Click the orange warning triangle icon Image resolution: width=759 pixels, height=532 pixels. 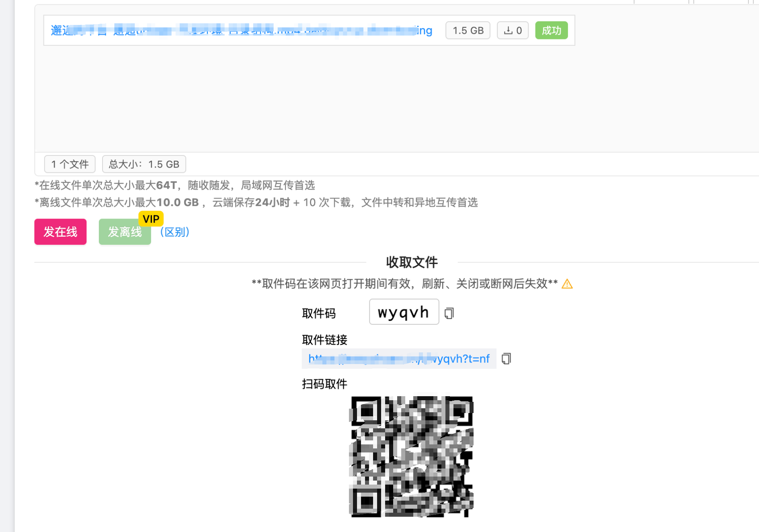coord(567,284)
